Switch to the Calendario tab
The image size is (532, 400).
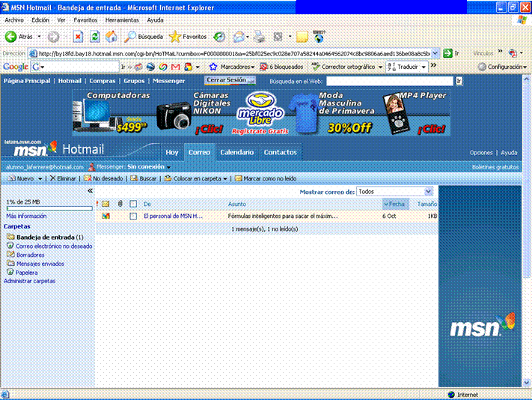[x=236, y=152]
